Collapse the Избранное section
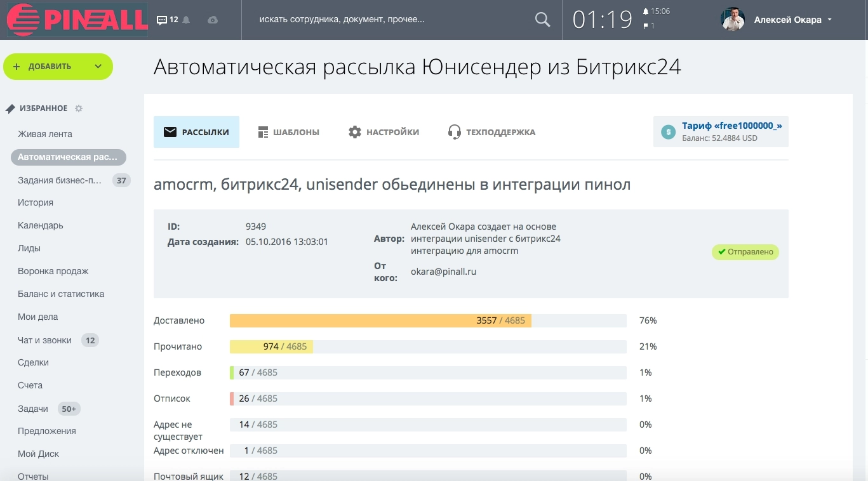This screenshot has width=868, height=481. tap(43, 109)
